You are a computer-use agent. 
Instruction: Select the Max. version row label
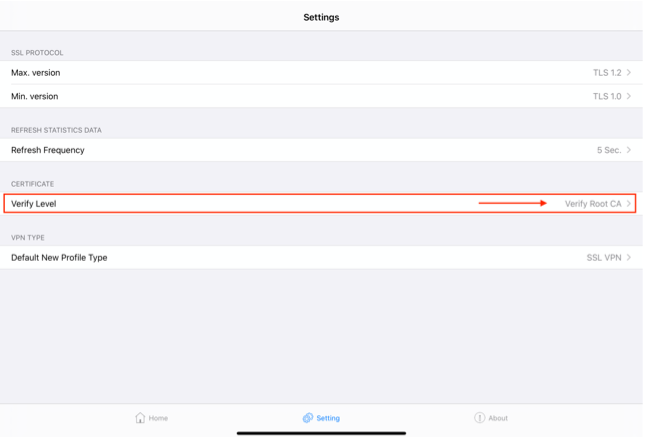(x=34, y=73)
